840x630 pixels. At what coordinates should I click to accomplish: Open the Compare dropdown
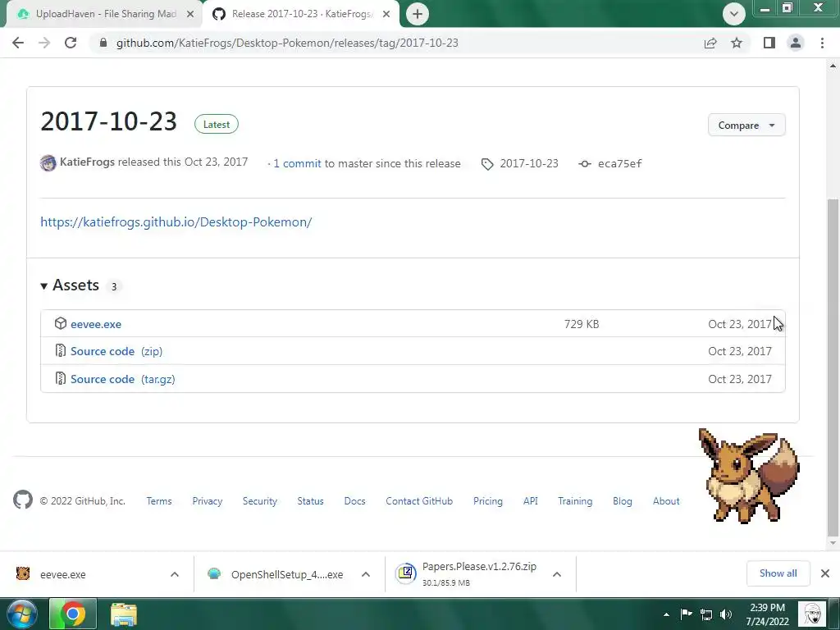tap(746, 125)
